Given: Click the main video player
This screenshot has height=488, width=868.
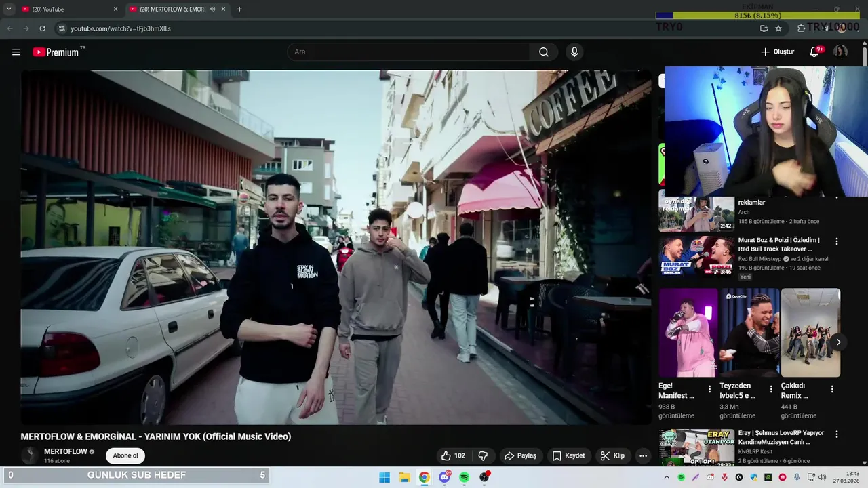Looking at the screenshot, I should pyautogui.click(x=336, y=247).
